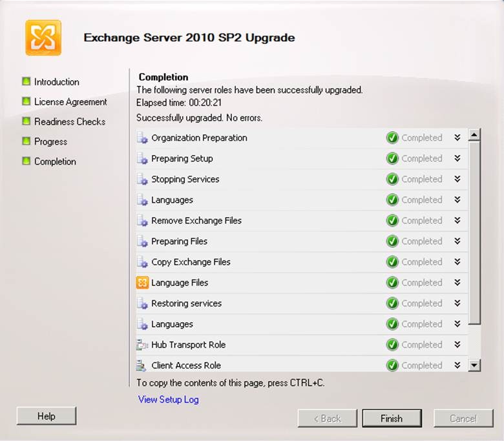504x441 pixels.
Task: Click the green License Agreement step indicator
Action: click(26, 101)
